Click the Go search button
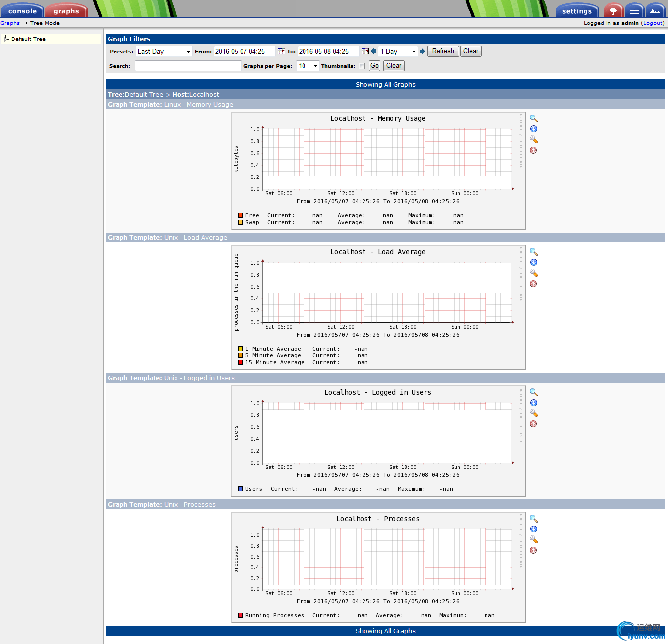668x644 pixels. coord(374,66)
